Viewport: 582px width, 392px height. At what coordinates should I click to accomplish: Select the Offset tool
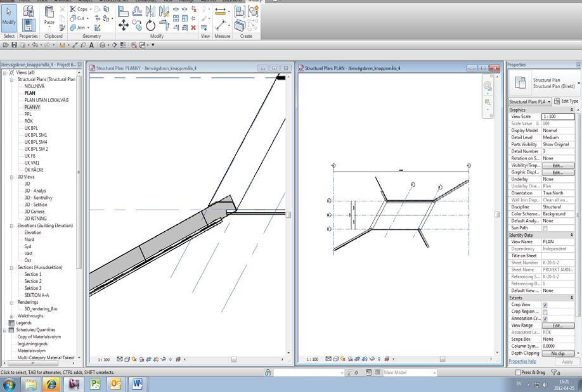[x=137, y=12]
